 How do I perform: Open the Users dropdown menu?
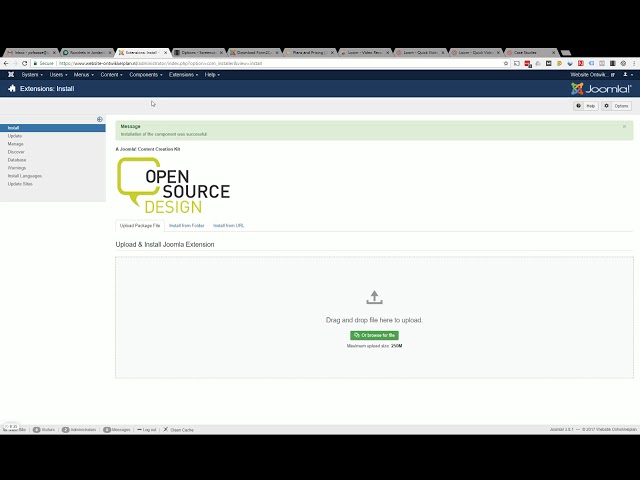tap(58, 75)
